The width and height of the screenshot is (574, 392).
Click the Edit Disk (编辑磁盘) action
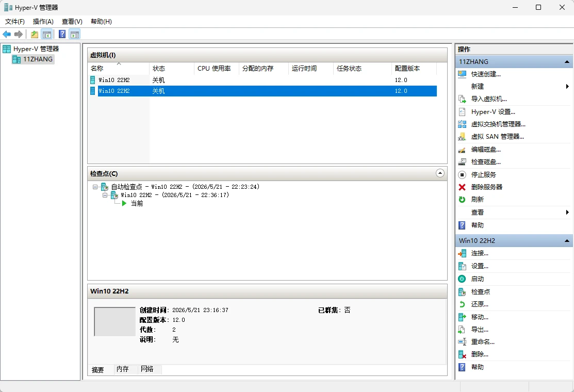485,150
